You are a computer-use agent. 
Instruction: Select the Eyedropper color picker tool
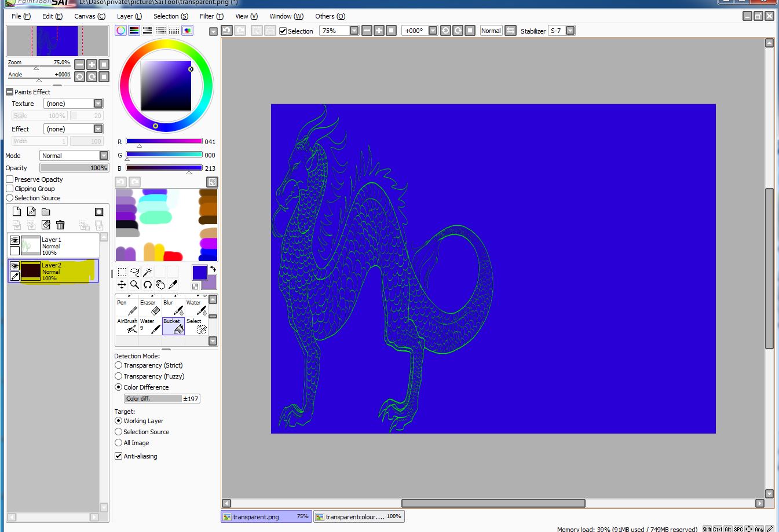tap(173, 285)
